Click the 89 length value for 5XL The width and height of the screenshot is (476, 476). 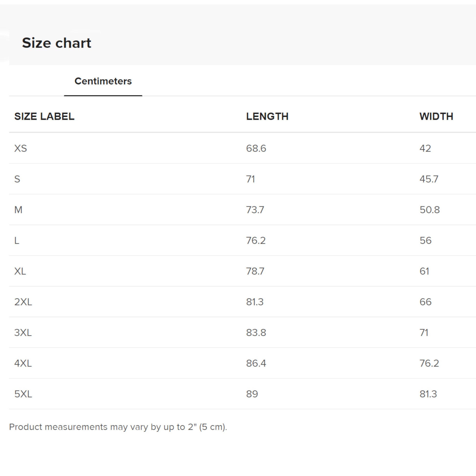[x=252, y=394]
